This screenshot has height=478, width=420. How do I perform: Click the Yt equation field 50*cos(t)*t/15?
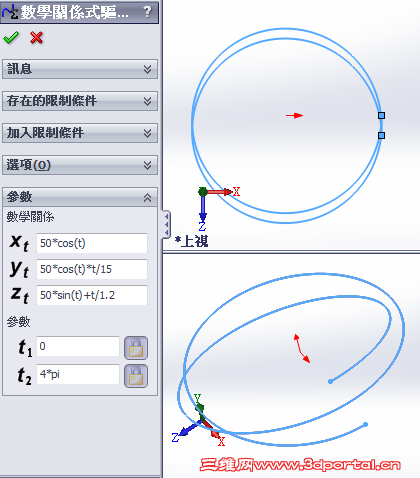(x=92, y=269)
